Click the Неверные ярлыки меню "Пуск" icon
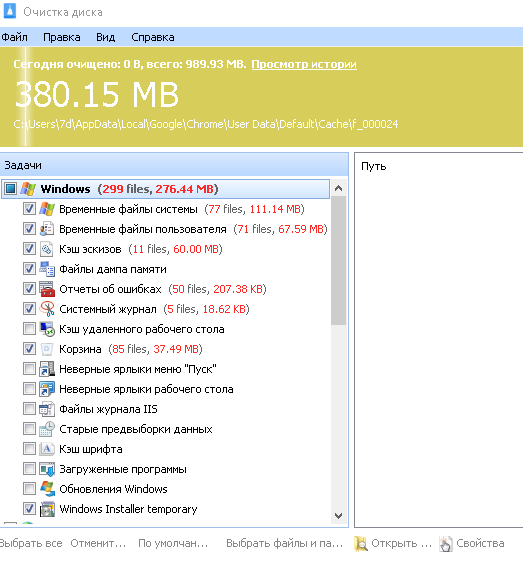 click(x=47, y=369)
